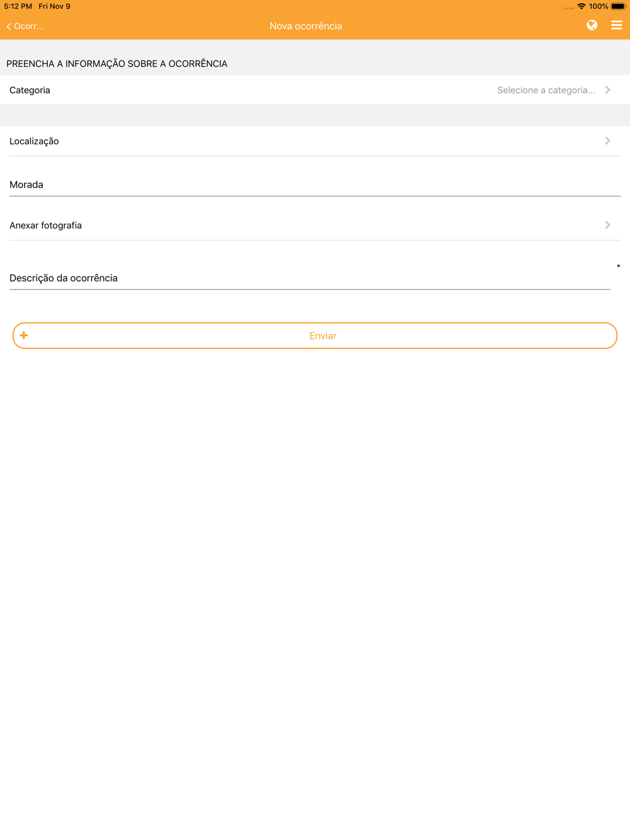This screenshot has height=840, width=630.
Task: Focus the Morada input field
Action: click(x=315, y=184)
